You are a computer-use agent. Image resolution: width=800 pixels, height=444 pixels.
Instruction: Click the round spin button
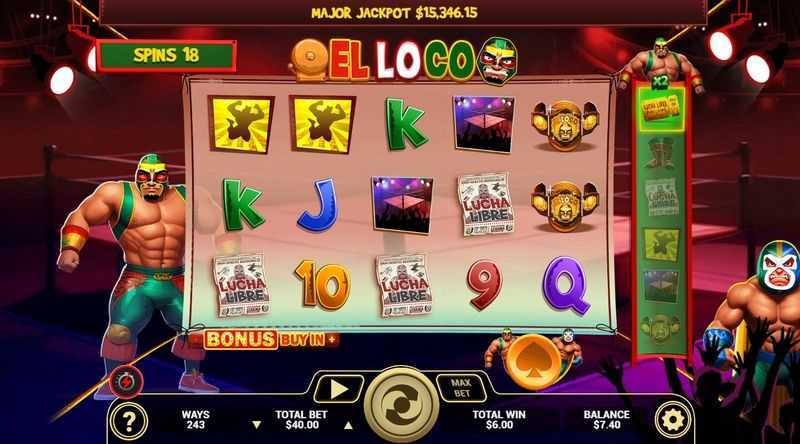(x=402, y=405)
